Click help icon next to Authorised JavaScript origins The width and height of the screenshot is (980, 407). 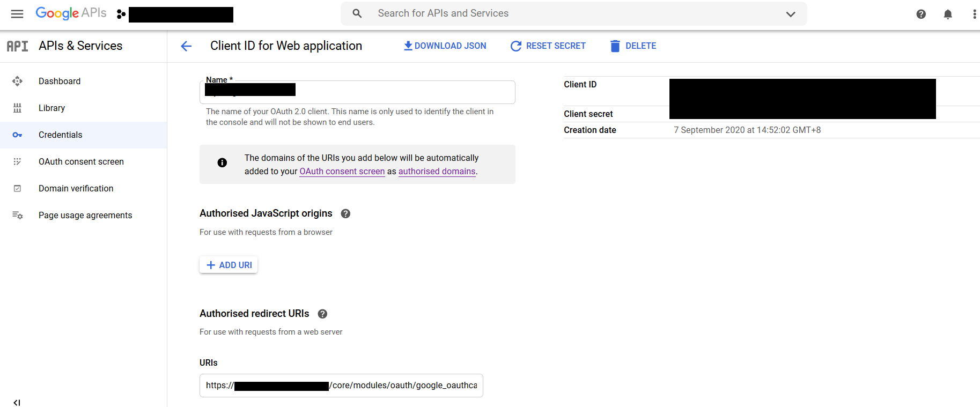345,213
